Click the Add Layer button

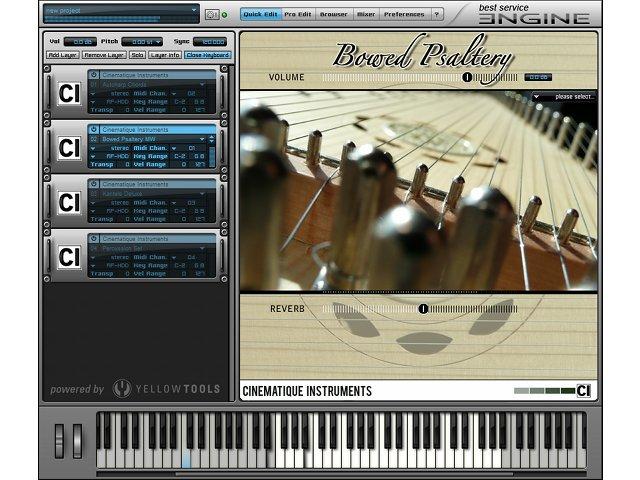pyautogui.click(x=61, y=55)
